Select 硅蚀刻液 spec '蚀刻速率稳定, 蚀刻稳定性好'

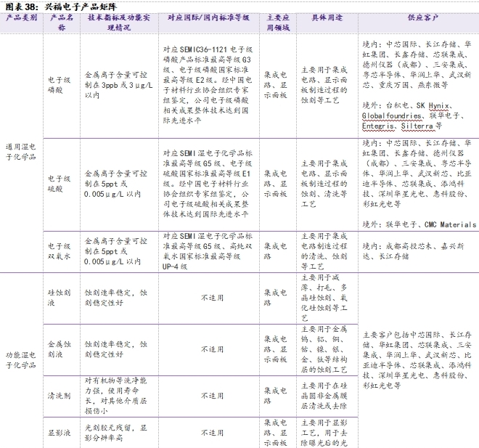tap(116, 298)
